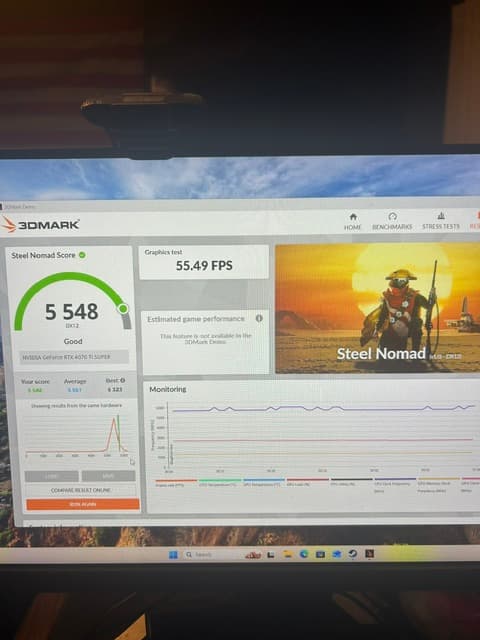This screenshot has width=480, height=640.
Task: Click the Save result button
Action: (x=108, y=476)
